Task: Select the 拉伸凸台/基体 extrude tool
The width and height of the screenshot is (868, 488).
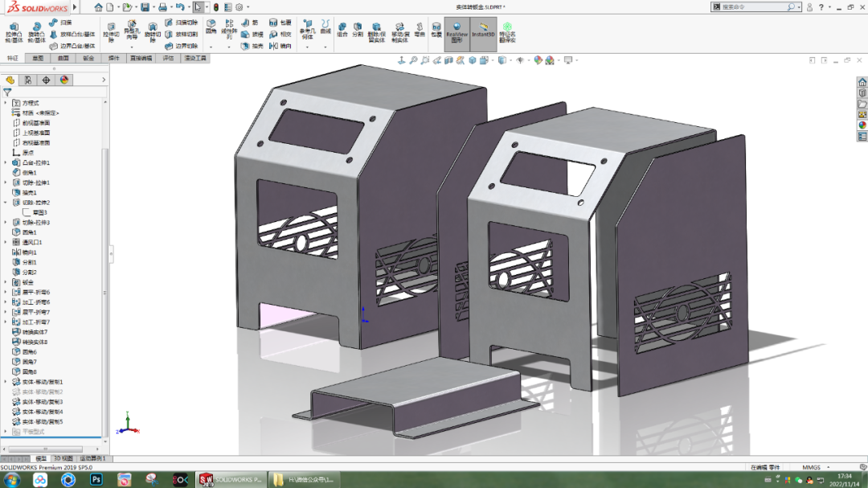Action: click(x=12, y=30)
